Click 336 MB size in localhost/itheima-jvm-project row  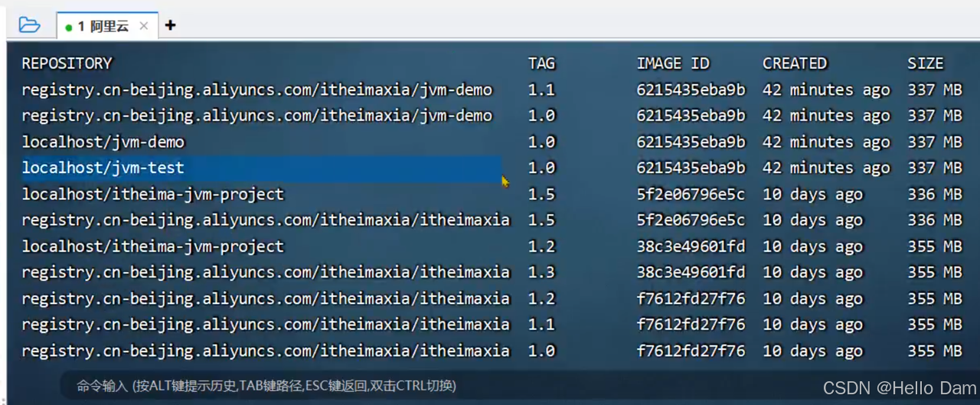click(x=935, y=194)
